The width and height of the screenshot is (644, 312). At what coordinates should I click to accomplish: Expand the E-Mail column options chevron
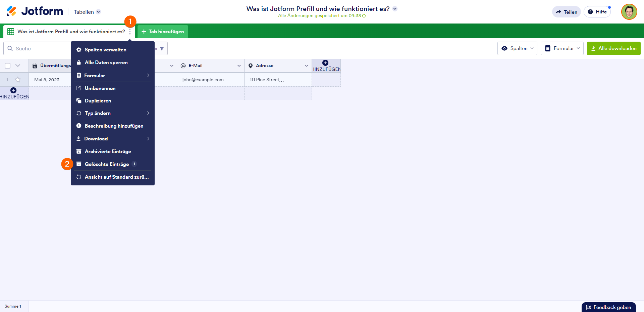pyautogui.click(x=239, y=66)
